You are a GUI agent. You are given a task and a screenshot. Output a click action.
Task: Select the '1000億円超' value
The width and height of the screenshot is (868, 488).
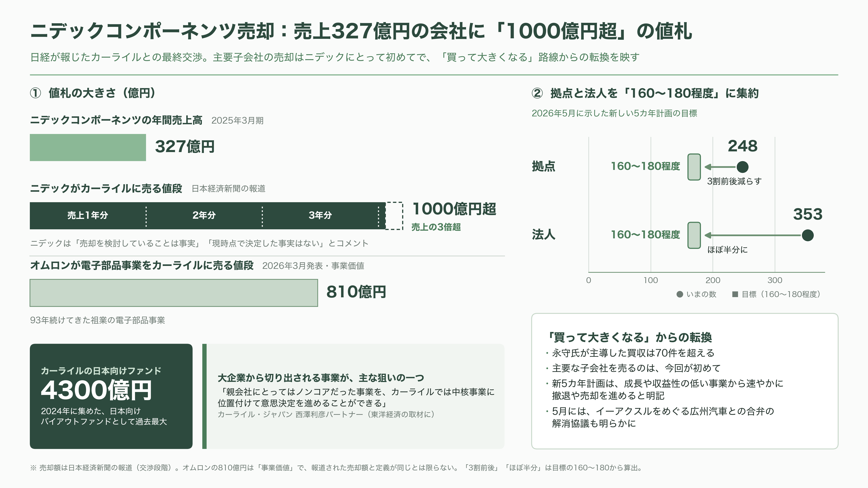coord(454,209)
